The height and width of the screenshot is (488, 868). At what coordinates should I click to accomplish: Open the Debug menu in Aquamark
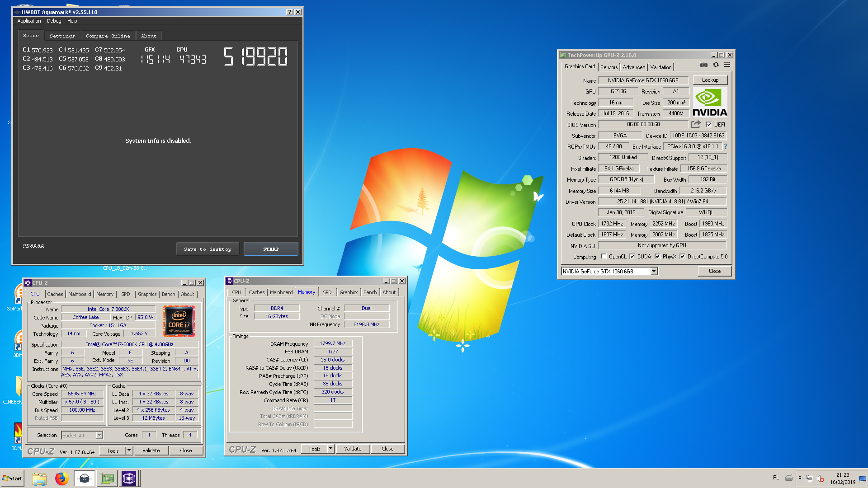pos(54,21)
